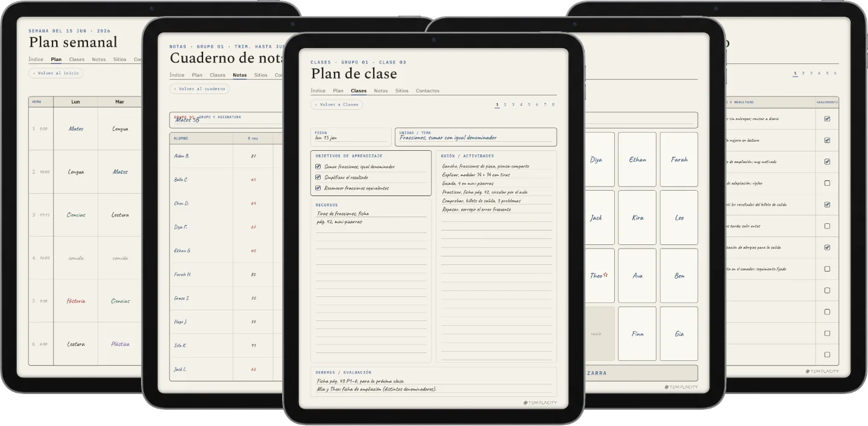This screenshot has width=868, height=426.
Task: Click 'Bella C.' student row
Action: coord(181,179)
